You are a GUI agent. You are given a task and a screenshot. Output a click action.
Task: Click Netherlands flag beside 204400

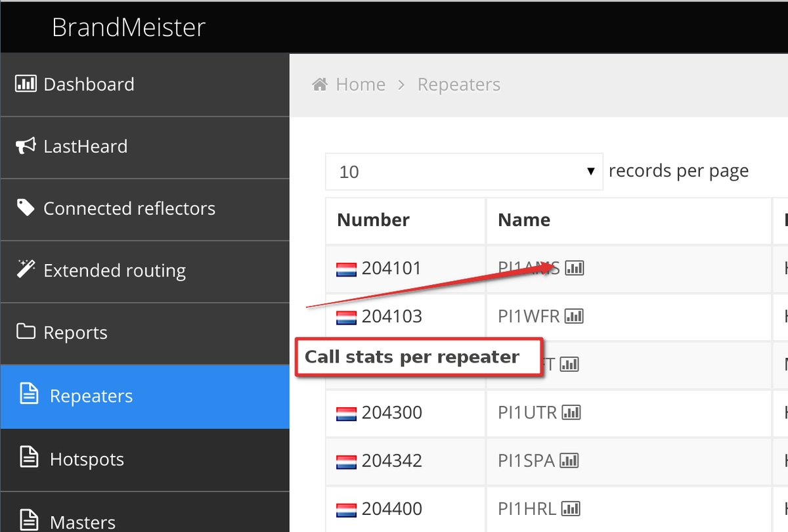(x=346, y=509)
